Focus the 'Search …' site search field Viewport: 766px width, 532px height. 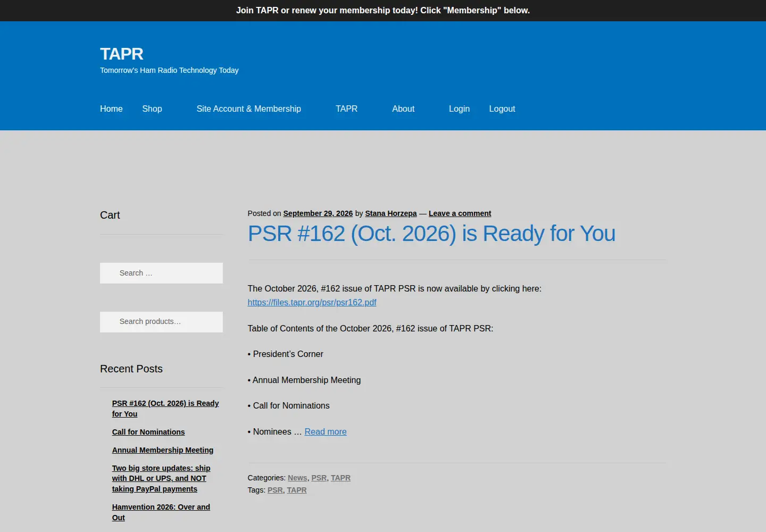[161, 273]
